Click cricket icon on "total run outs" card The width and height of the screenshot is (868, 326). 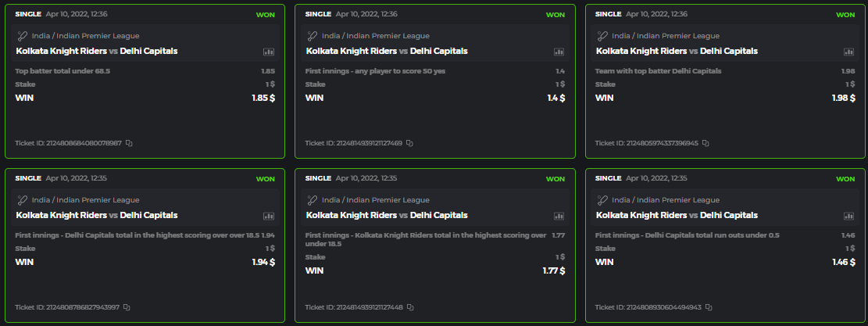(x=602, y=200)
